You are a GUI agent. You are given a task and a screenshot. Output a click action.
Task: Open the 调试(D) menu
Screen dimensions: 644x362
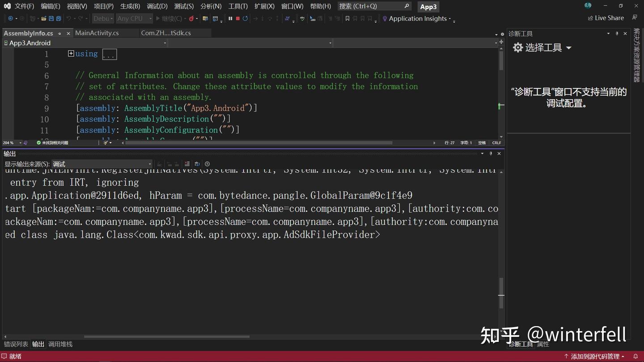[157, 6]
